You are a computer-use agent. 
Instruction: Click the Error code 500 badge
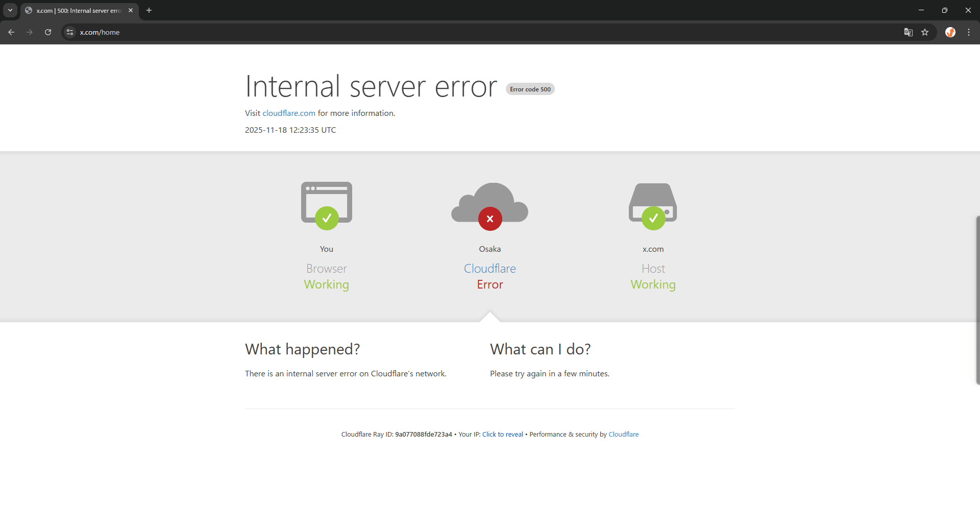(x=530, y=89)
